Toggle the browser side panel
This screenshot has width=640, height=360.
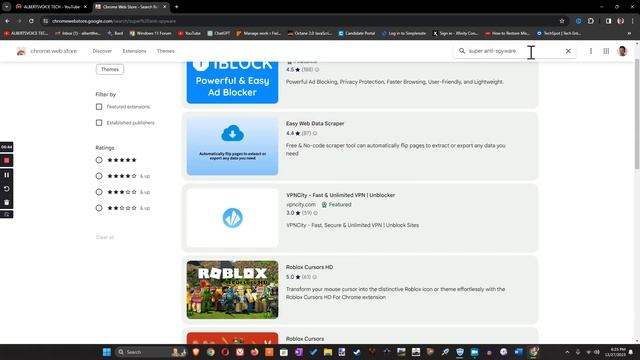pyautogui.click(x=608, y=21)
